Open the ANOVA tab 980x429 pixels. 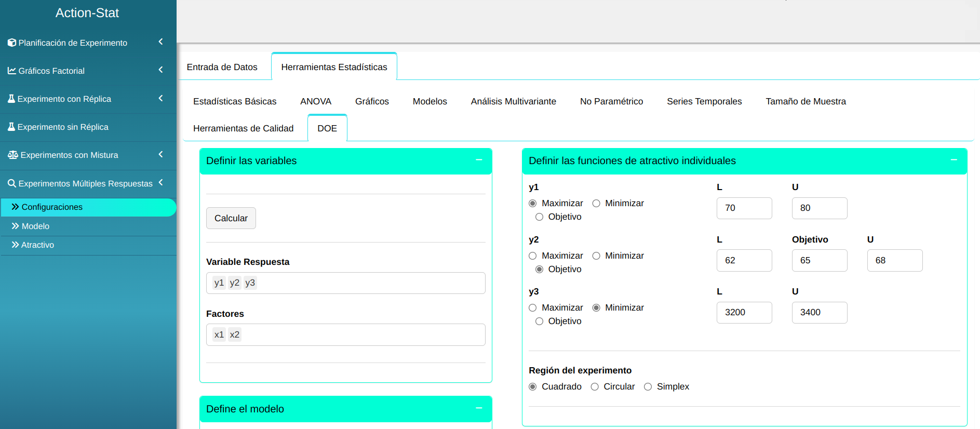pyautogui.click(x=315, y=101)
